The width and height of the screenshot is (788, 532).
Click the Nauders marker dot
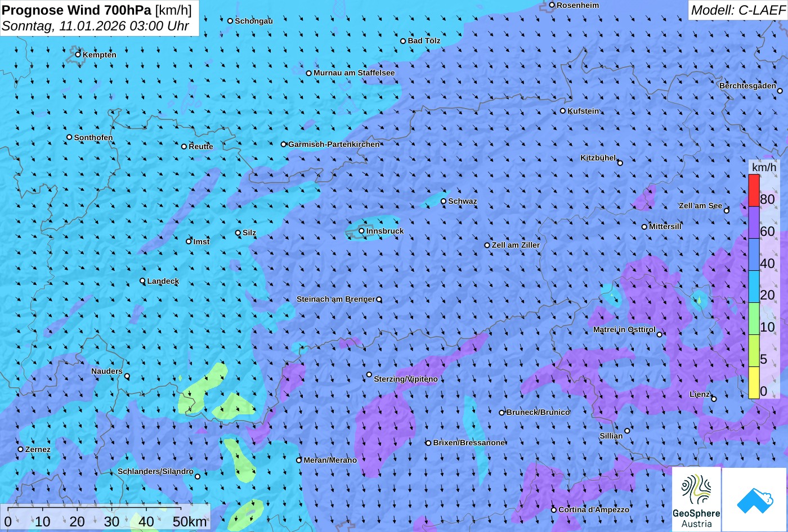click(127, 376)
